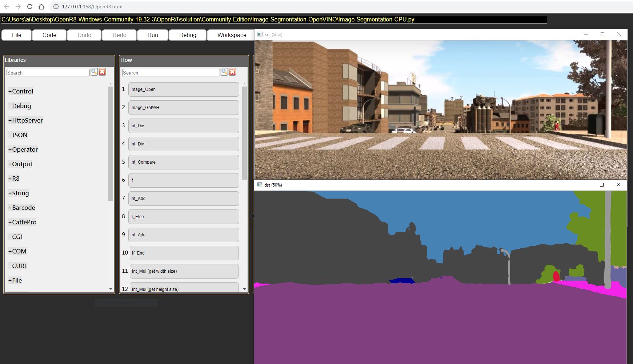Run the flow with Run button
Screen dimensions: 633x364
[153, 35]
